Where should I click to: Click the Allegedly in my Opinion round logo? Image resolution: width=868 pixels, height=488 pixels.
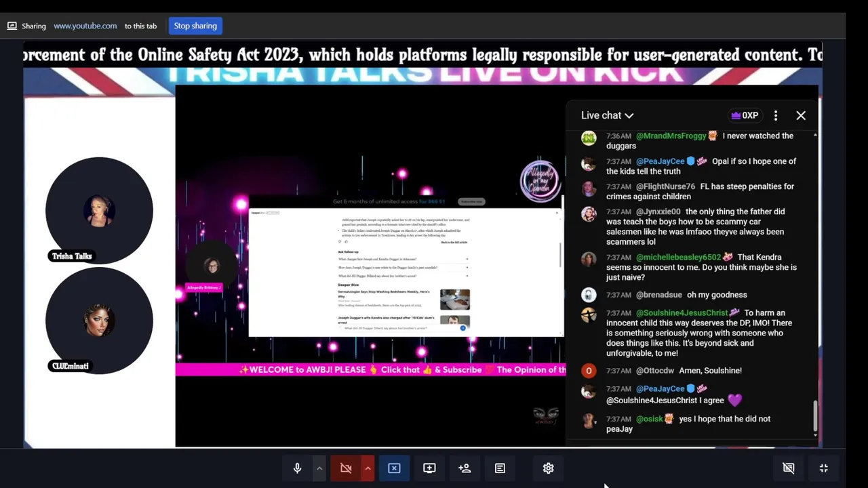540,181
